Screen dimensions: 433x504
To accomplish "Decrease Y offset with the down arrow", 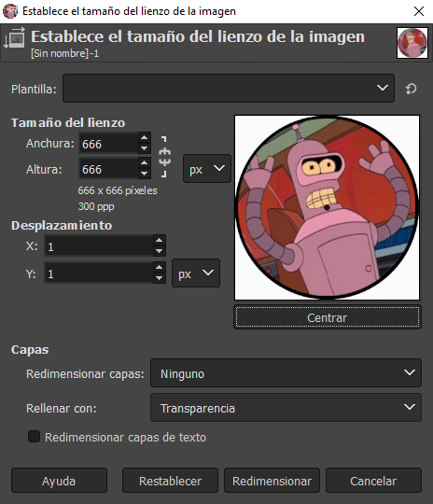I will click(160, 278).
